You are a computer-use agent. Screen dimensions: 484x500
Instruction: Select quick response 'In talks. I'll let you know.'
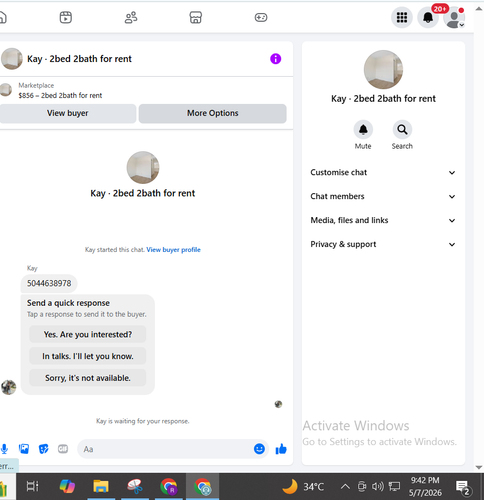click(x=88, y=356)
